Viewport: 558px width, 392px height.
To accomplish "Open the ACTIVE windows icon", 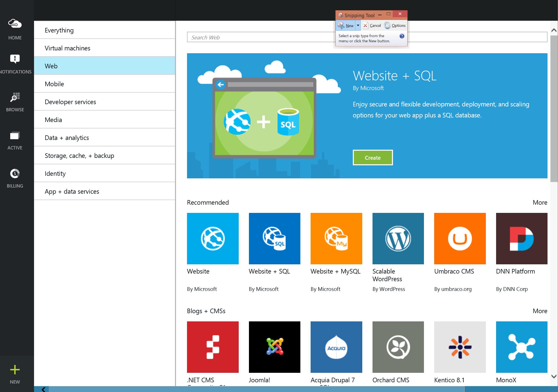I will coord(15,136).
